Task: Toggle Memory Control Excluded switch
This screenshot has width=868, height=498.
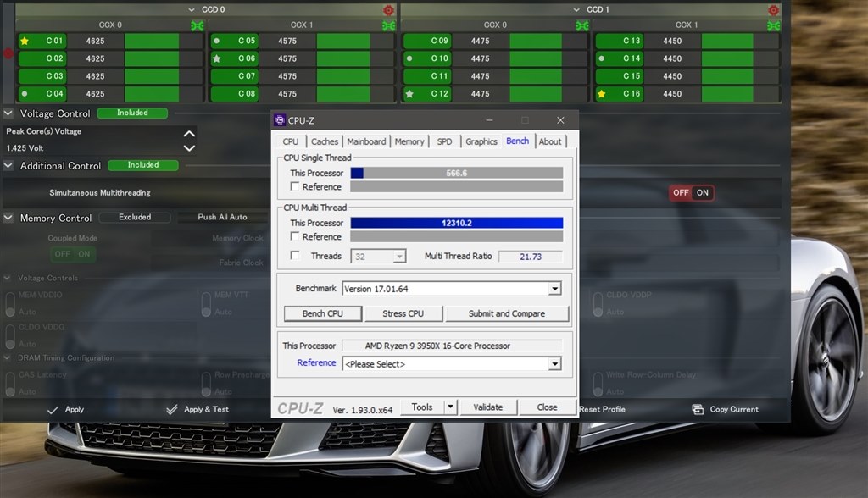Action: tap(135, 218)
